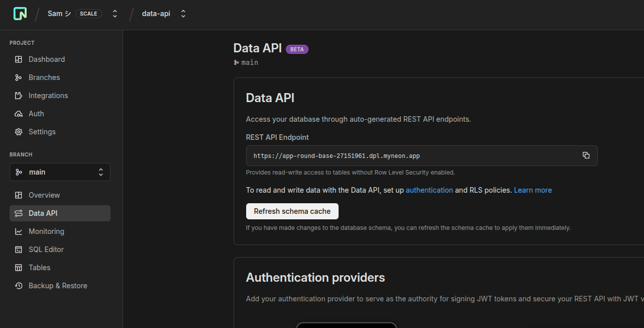
Task: Expand the data-api project switcher
Action: tap(183, 14)
